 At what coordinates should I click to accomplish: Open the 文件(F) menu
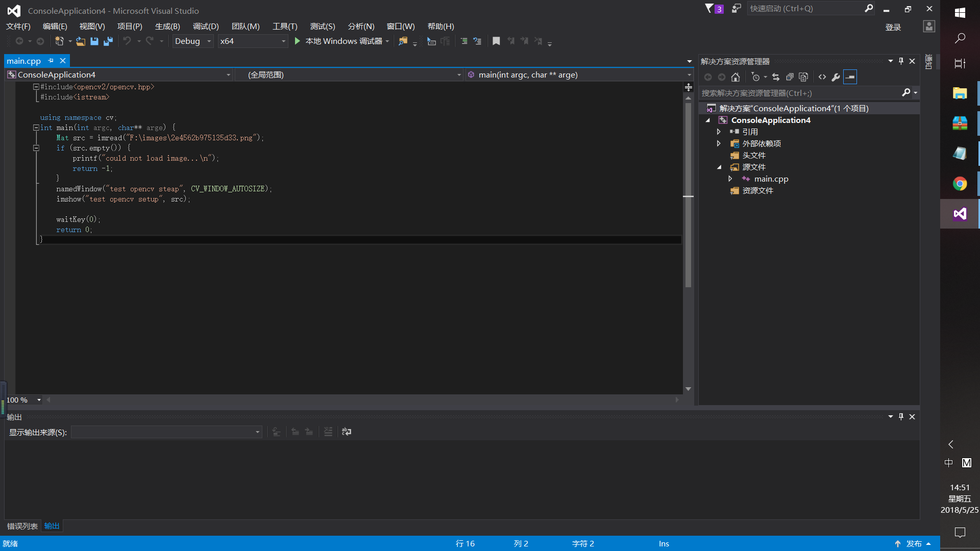(18, 27)
